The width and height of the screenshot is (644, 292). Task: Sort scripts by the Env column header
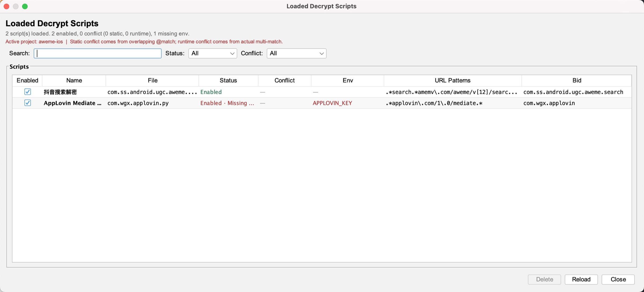pos(347,80)
